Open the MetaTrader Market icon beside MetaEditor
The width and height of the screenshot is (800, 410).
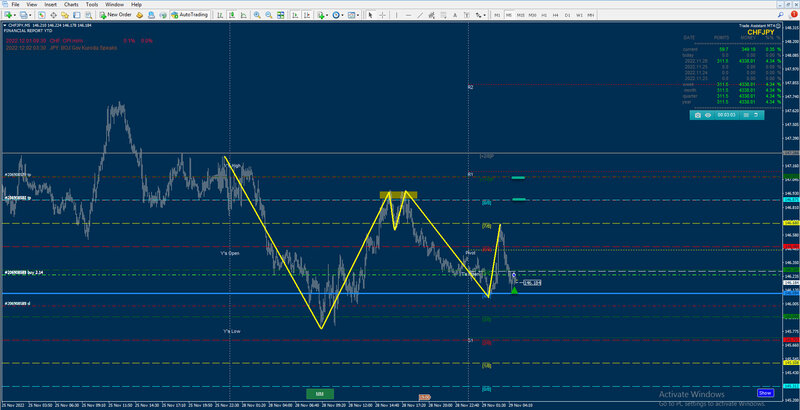pyautogui.click(x=152, y=15)
